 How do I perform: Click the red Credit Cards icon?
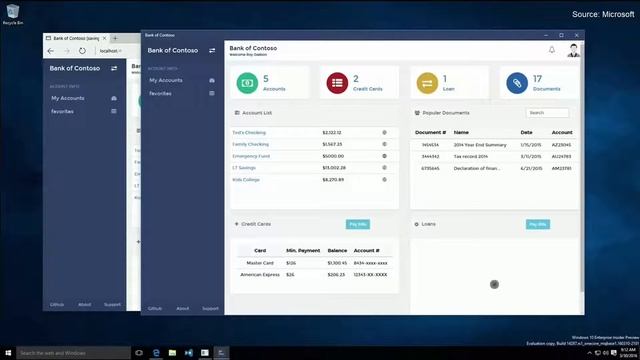pyautogui.click(x=337, y=83)
